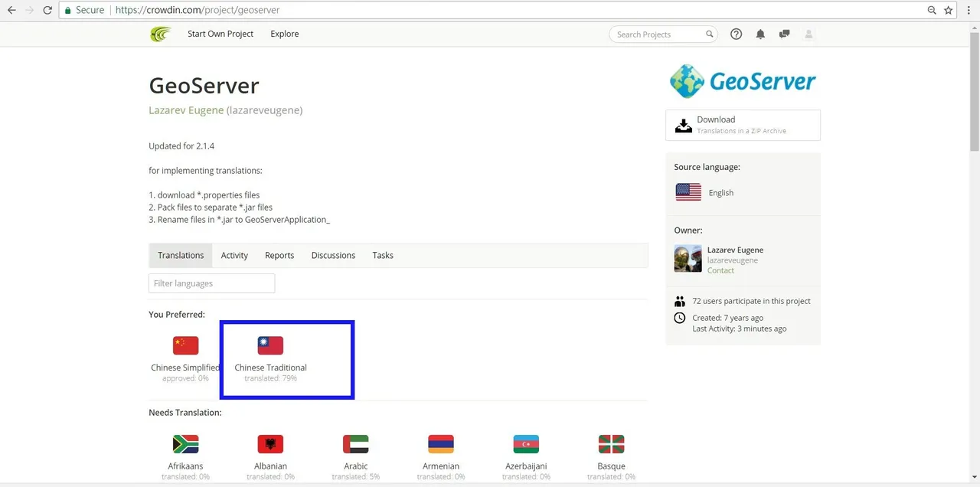Open Lazarev Eugene author link under title
The height and width of the screenshot is (487, 980).
click(x=186, y=110)
